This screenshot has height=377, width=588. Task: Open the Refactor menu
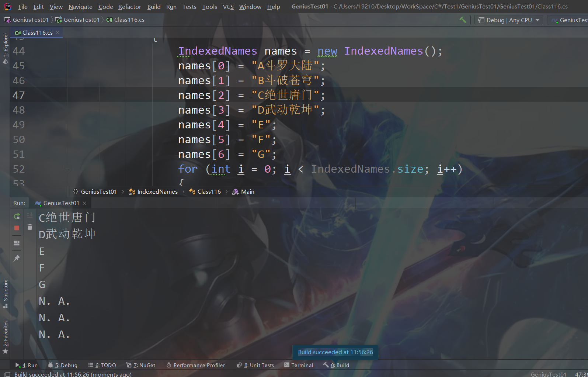pos(130,7)
